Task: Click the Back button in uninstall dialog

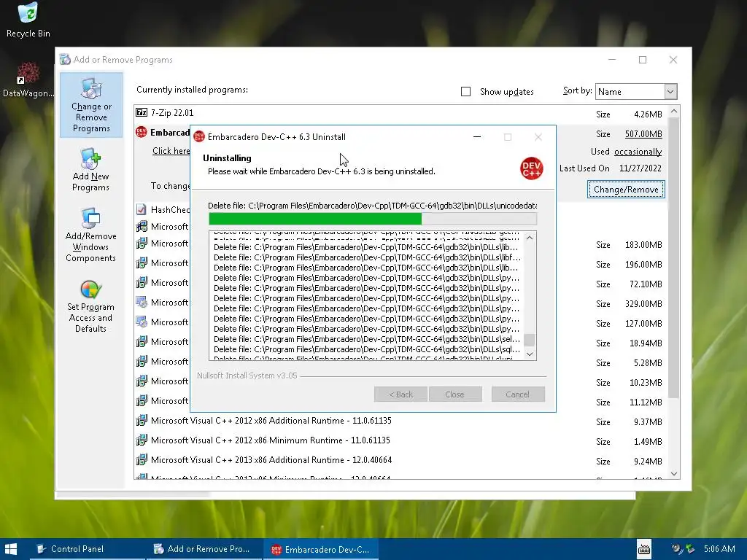Action: point(400,394)
